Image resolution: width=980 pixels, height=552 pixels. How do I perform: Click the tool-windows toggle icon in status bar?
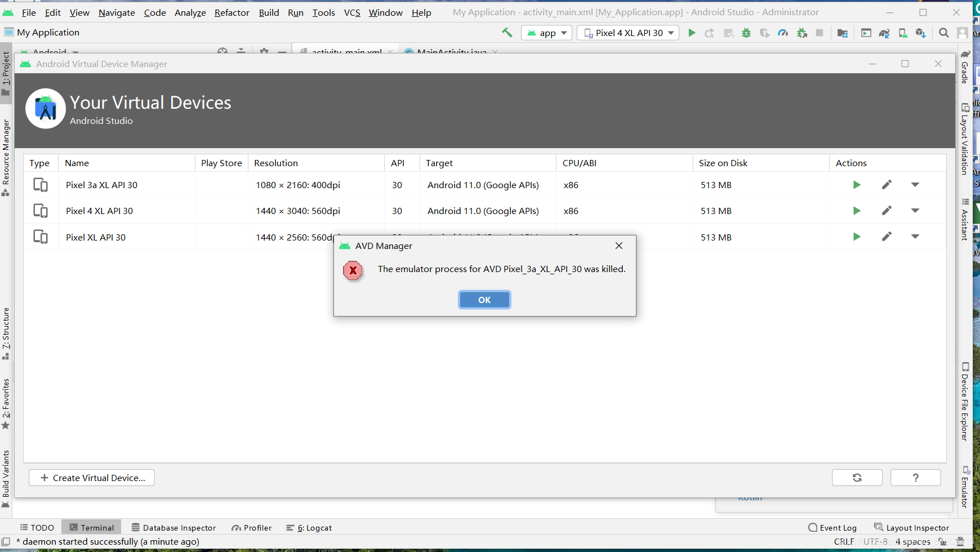(6, 542)
